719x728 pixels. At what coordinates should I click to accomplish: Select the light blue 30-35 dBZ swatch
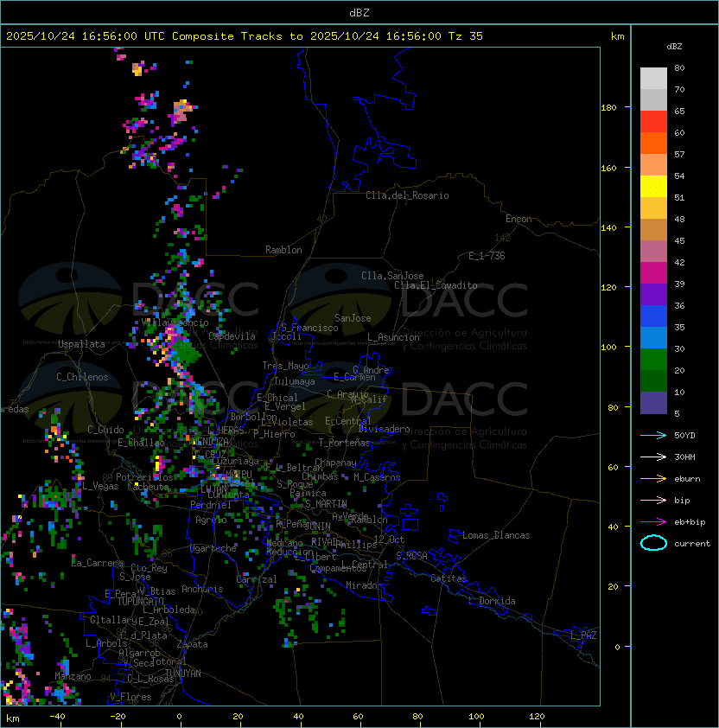point(653,337)
